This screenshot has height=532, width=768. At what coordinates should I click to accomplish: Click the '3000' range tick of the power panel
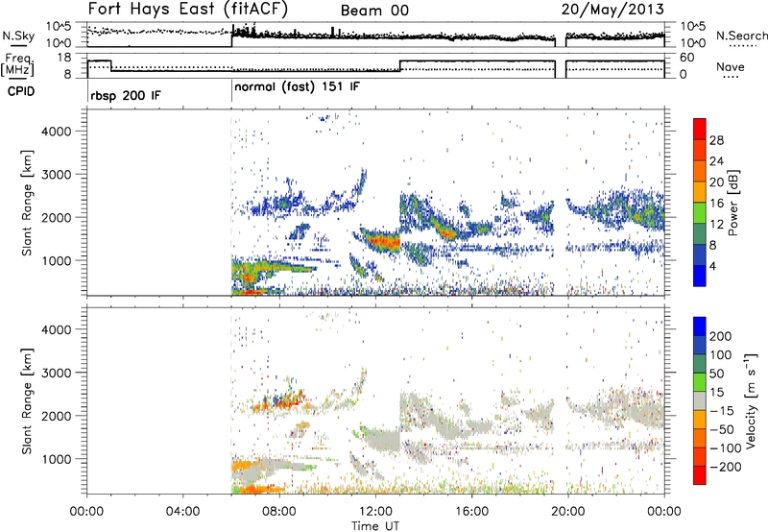click(x=57, y=175)
